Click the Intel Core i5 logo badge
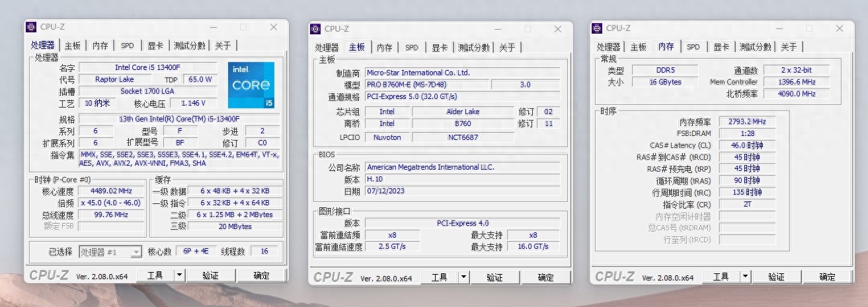 pos(251,85)
